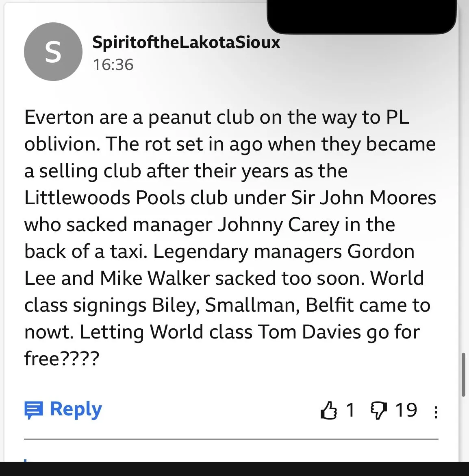The width and height of the screenshot is (469, 476).
Task: Open the SpiritoftheLakotaSioux username profile
Action: pyautogui.click(x=186, y=42)
